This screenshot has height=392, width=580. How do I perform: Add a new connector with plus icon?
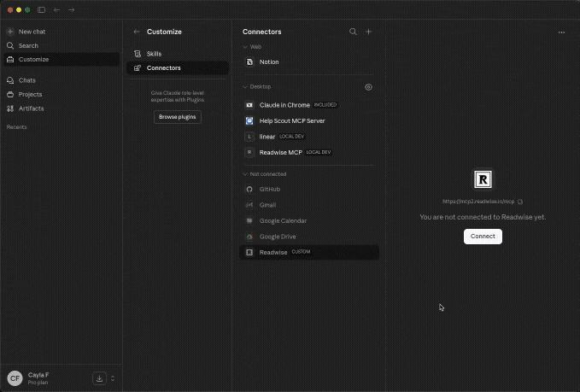[x=369, y=32]
